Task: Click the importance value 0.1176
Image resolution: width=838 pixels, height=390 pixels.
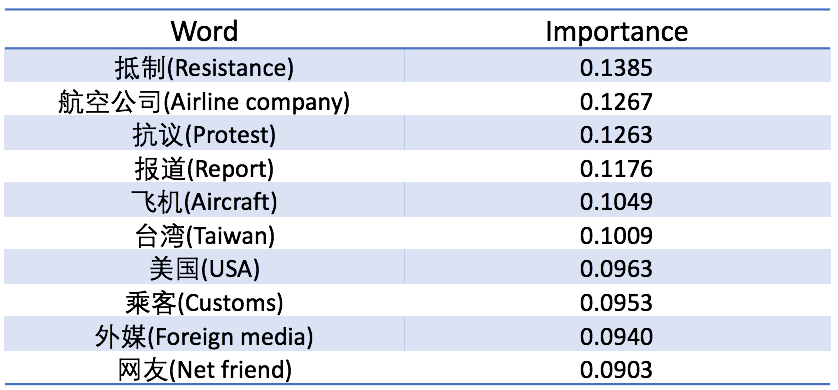Action: tap(616, 169)
